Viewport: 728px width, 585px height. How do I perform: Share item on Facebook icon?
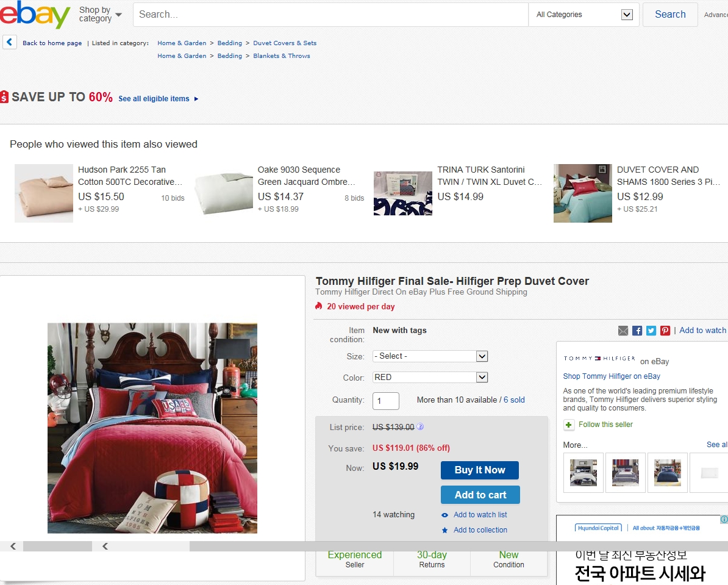tap(637, 331)
